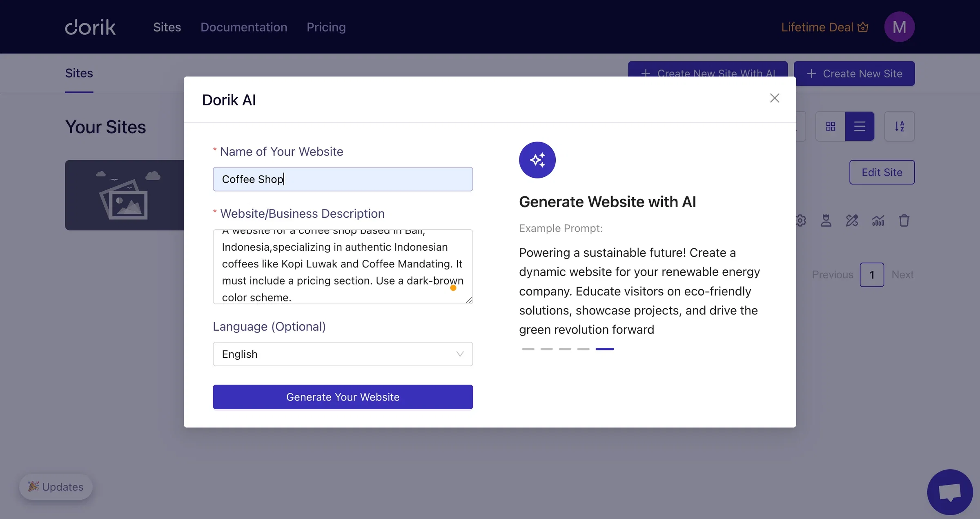Open the Documentation nav link
Viewport: 980px width, 519px height.
pyautogui.click(x=244, y=27)
